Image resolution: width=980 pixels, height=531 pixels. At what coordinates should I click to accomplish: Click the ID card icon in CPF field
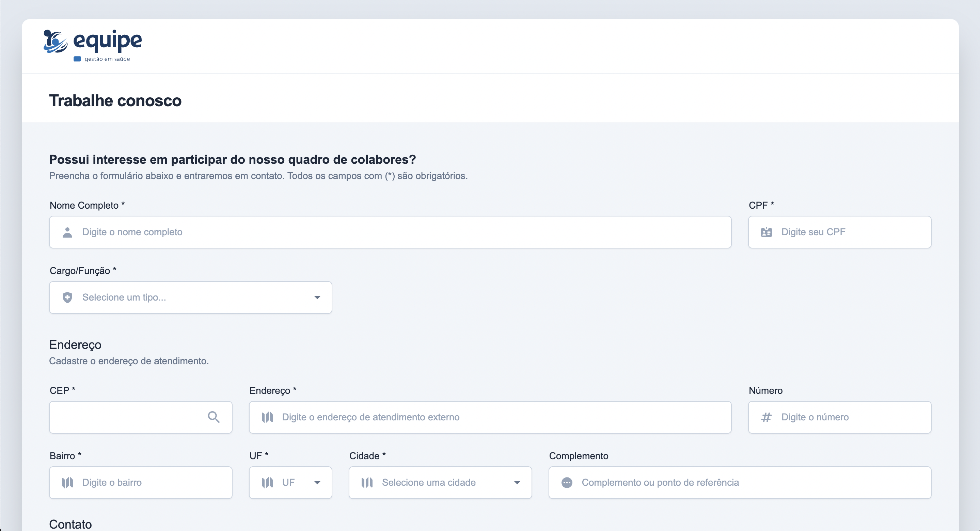(x=766, y=232)
